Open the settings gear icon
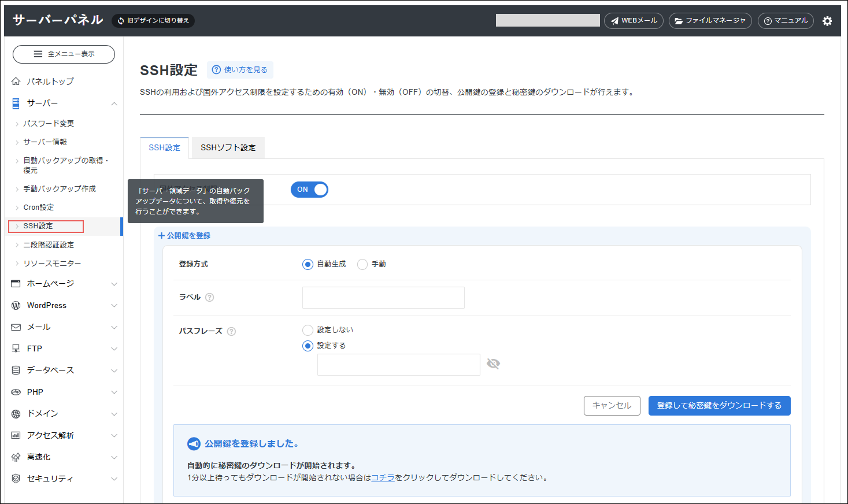This screenshot has width=848, height=504. point(827,21)
